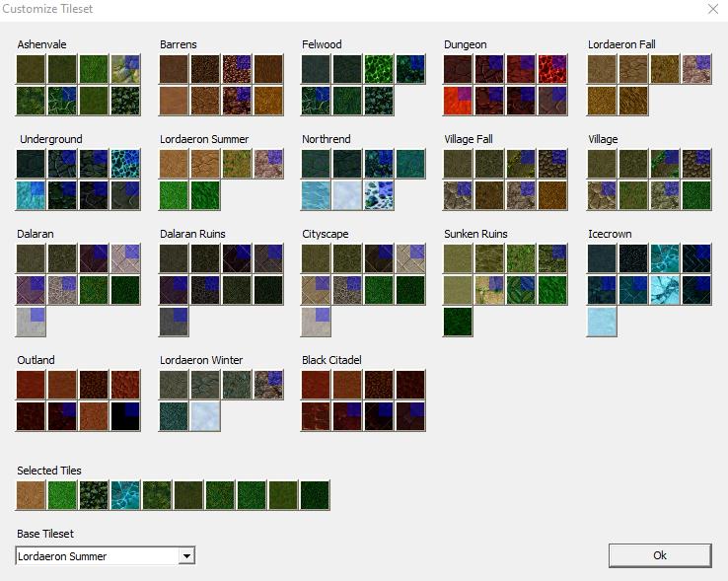Select Outland's black abyss tile, end of bottom row
This screenshot has height=581, width=728.
125,416
